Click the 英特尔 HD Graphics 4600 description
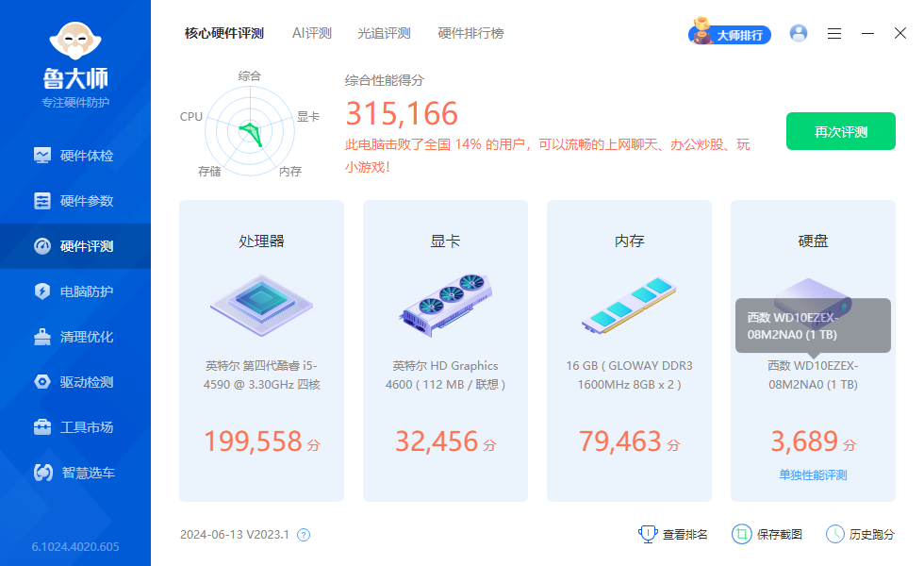The width and height of the screenshot is (924, 566). (x=445, y=375)
